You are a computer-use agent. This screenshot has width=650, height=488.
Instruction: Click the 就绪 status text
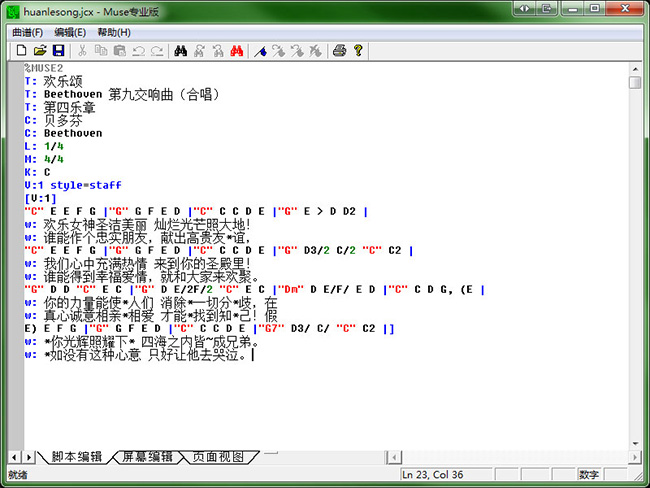click(x=17, y=475)
